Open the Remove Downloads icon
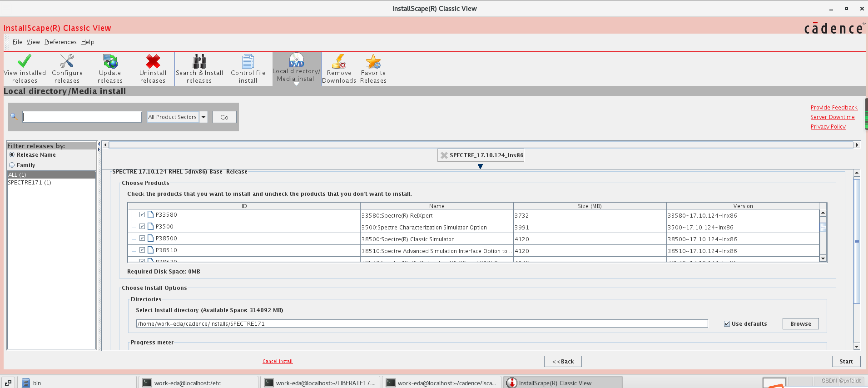 (x=339, y=61)
